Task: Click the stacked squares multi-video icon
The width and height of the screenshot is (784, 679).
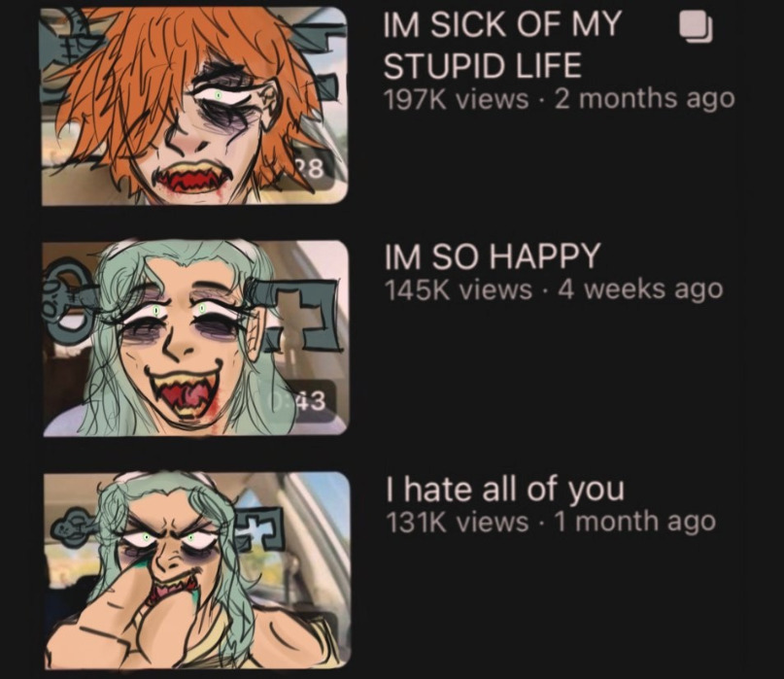Action: point(696,26)
